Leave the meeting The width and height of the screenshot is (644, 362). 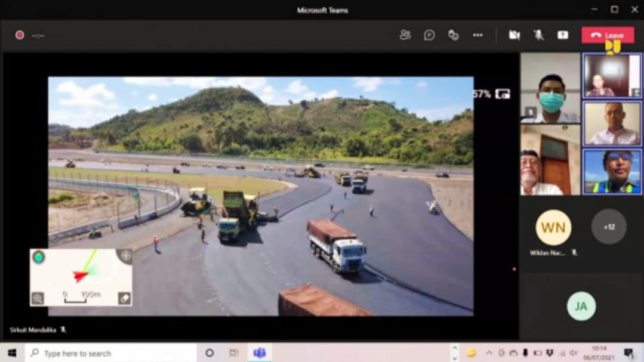tap(608, 35)
